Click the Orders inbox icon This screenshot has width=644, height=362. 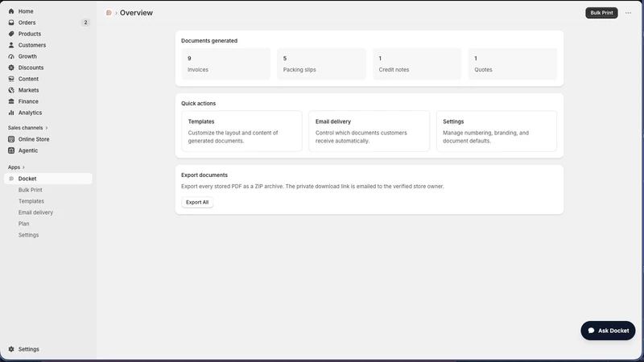[x=11, y=23]
